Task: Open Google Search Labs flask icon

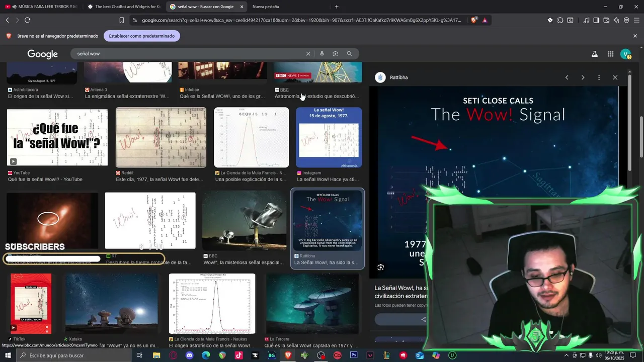Action: click(594, 54)
